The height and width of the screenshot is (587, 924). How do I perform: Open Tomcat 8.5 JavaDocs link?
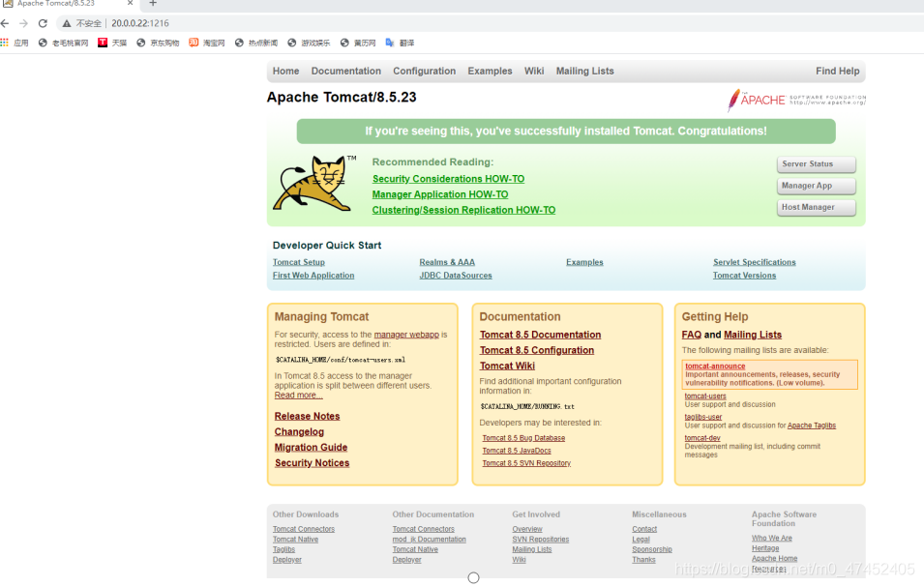(x=517, y=451)
